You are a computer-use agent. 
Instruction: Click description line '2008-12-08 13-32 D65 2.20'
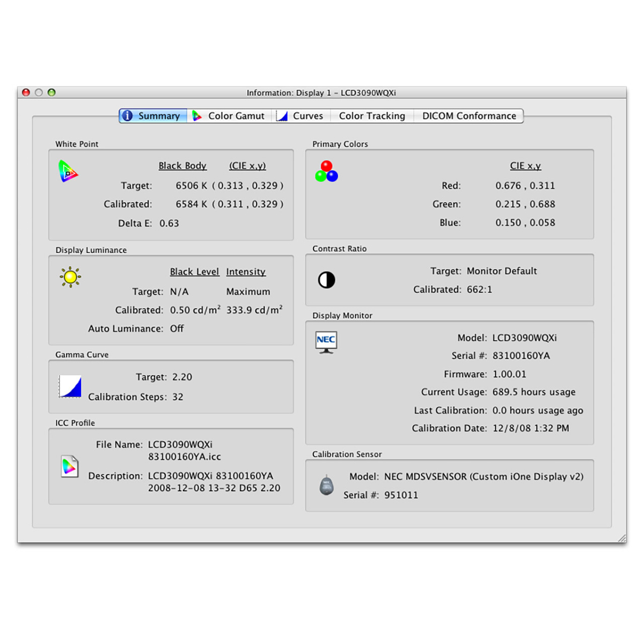coord(214,488)
